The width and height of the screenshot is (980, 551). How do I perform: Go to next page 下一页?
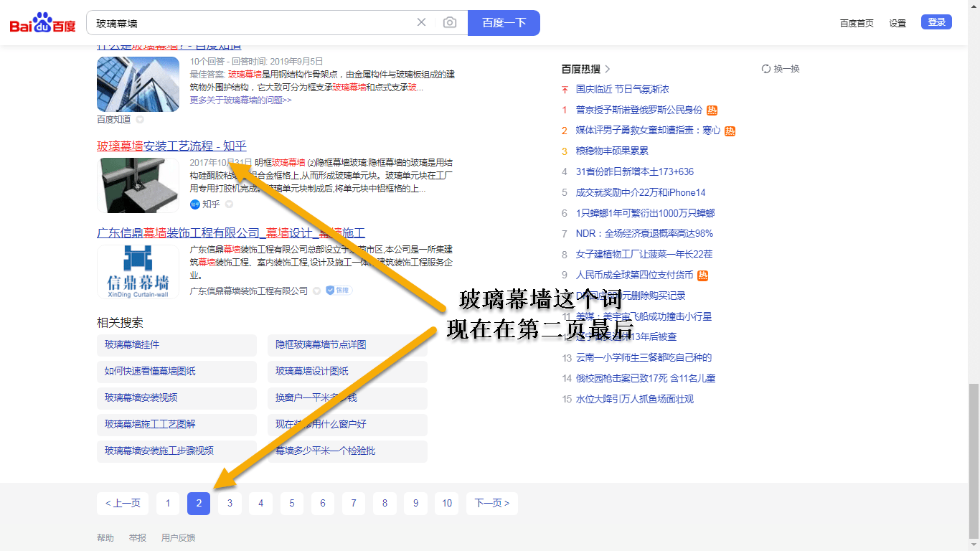(x=492, y=504)
